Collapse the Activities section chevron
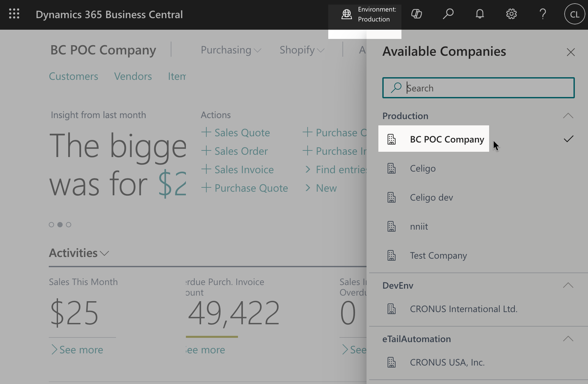Viewport: 588px width, 384px height. (x=104, y=253)
